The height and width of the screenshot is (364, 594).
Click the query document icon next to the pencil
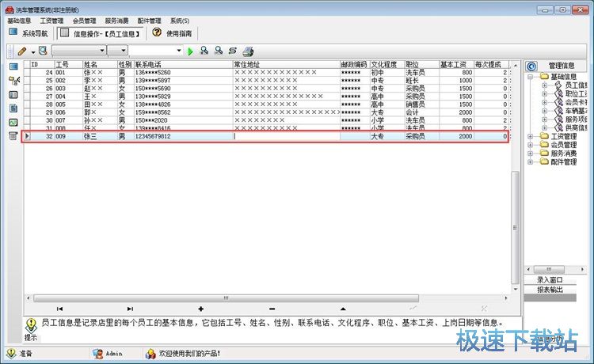[x=44, y=51]
